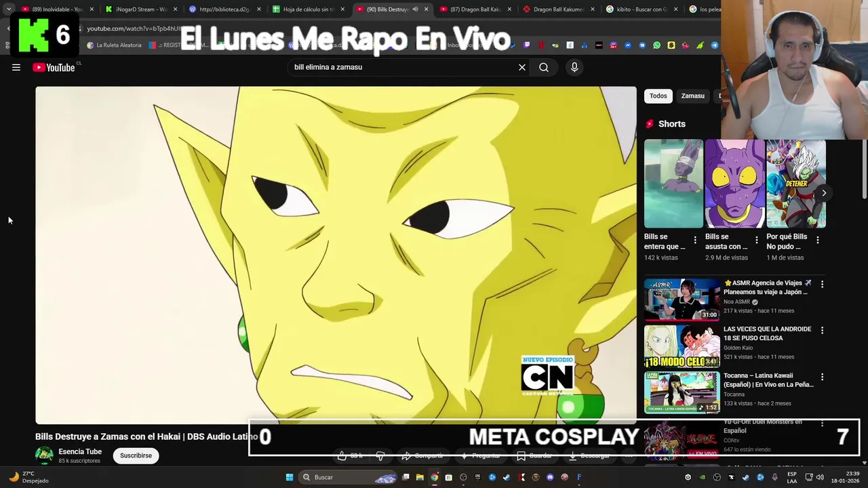The width and height of the screenshot is (868, 488).
Task: Run search with the magnifier button
Action: (544, 67)
